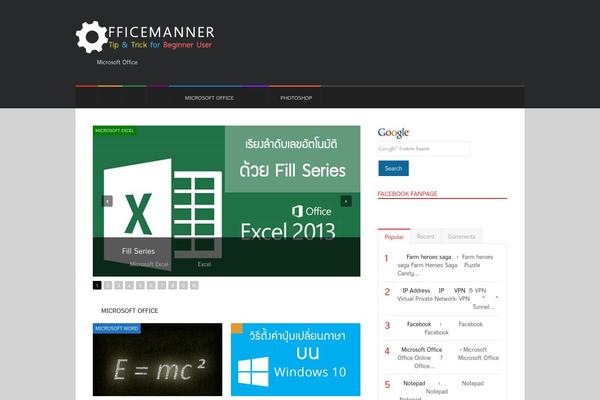Jump to carousel page 10
Screen dimensions: 600x400
click(194, 285)
